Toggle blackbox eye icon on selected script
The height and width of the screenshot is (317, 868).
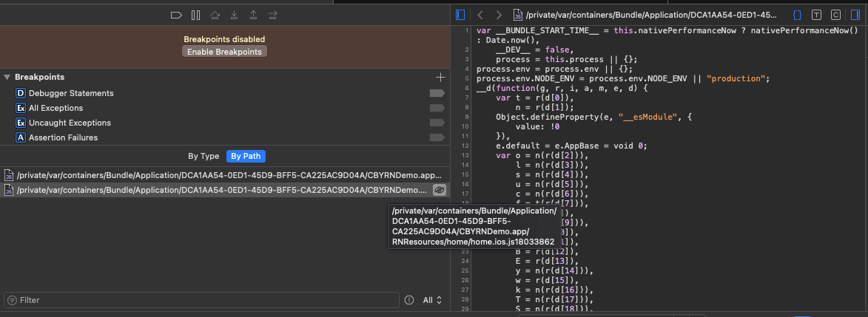(439, 190)
